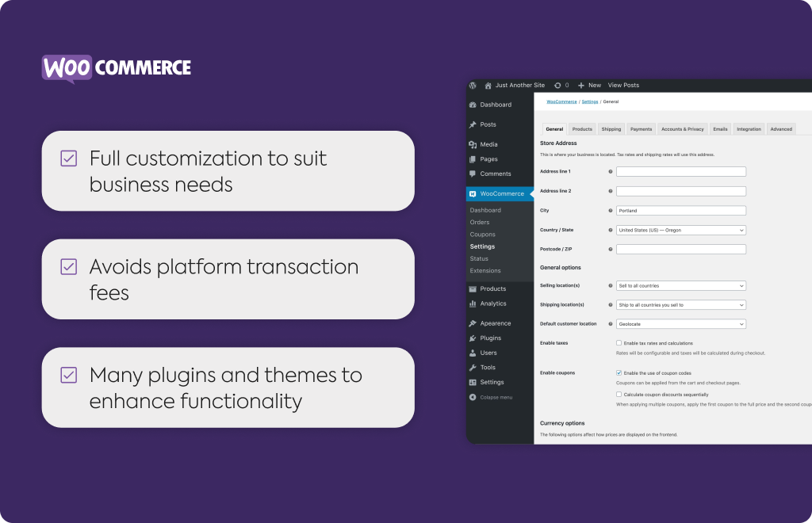Open Orders under WooCommerce submenu

[480, 223]
